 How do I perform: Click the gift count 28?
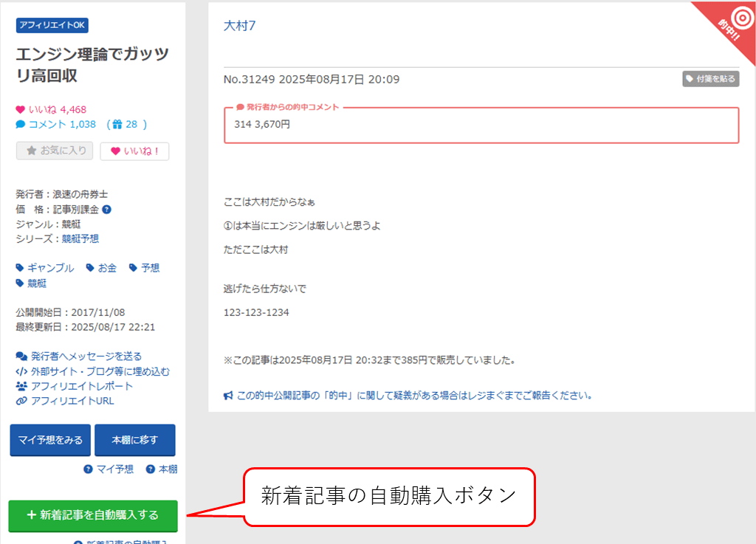pos(131,124)
